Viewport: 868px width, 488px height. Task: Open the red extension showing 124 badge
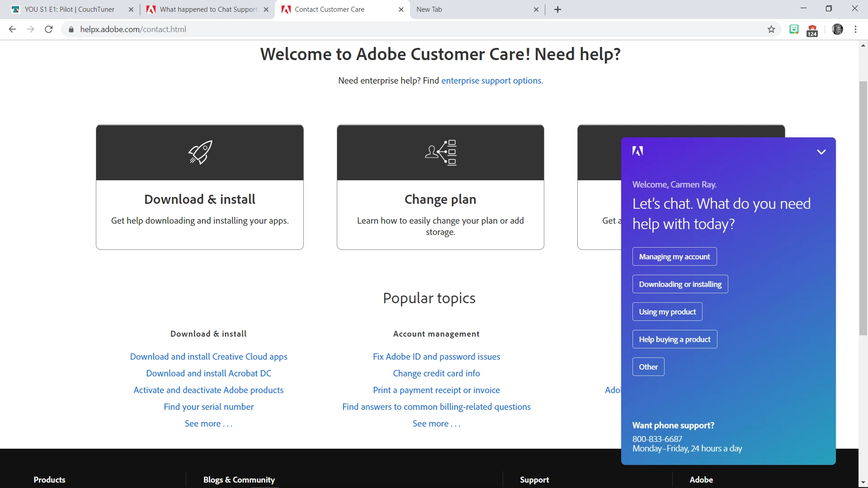(x=812, y=30)
